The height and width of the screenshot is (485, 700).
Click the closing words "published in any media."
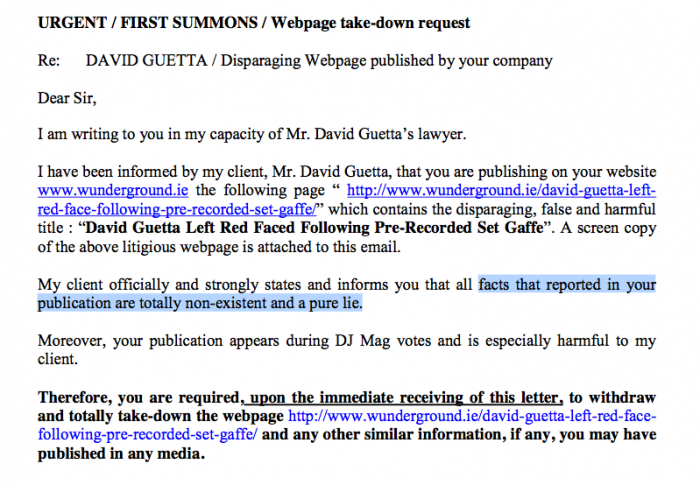point(121,453)
